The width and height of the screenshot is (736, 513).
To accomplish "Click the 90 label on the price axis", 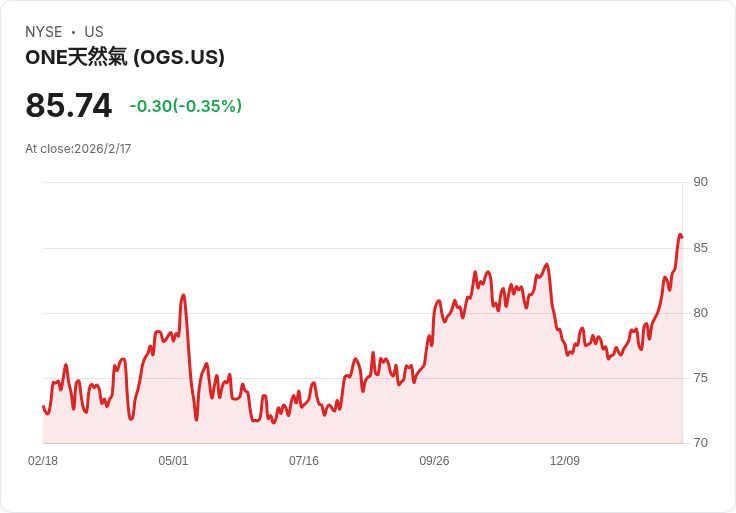I will [701, 182].
